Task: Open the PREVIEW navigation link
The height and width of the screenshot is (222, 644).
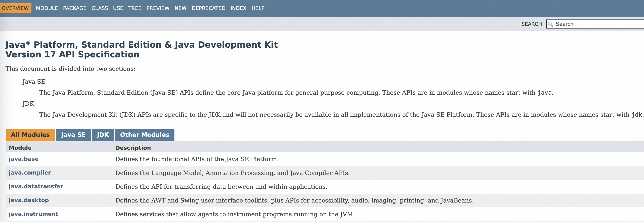Action: click(x=158, y=8)
